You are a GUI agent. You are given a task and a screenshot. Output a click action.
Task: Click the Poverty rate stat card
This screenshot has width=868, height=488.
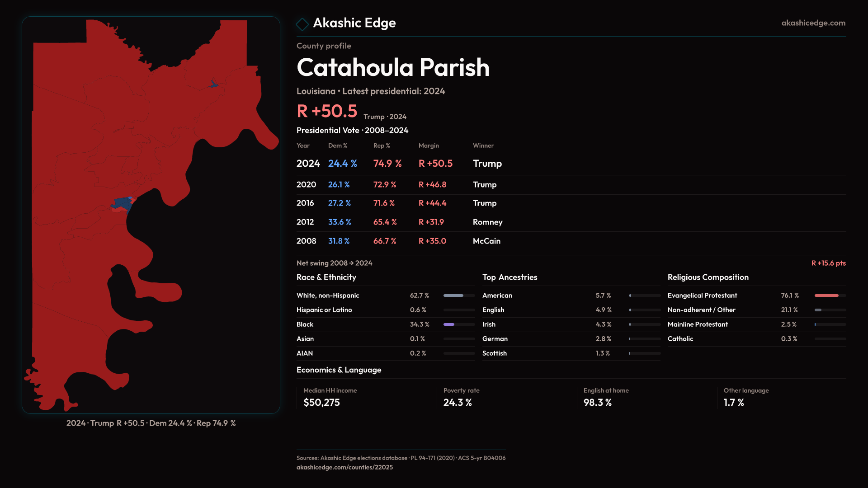461,397
